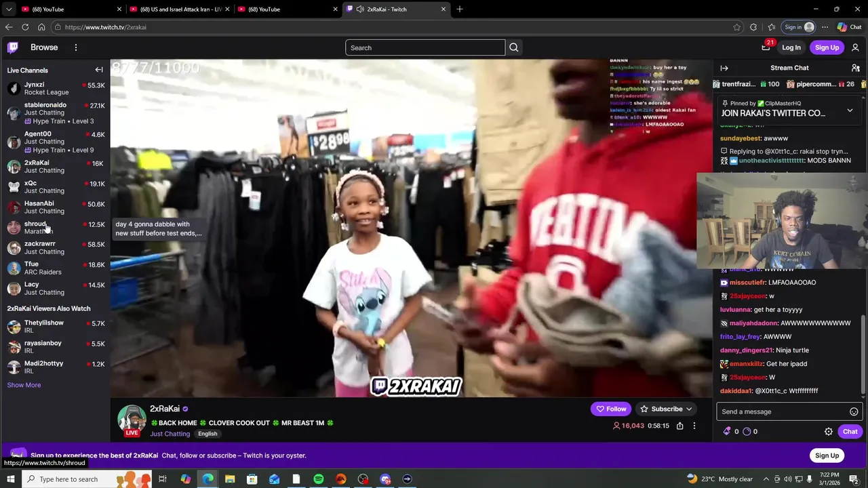Collapse the Live Channels sidebar
Image resolution: width=868 pixels, height=488 pixels.
99,70
